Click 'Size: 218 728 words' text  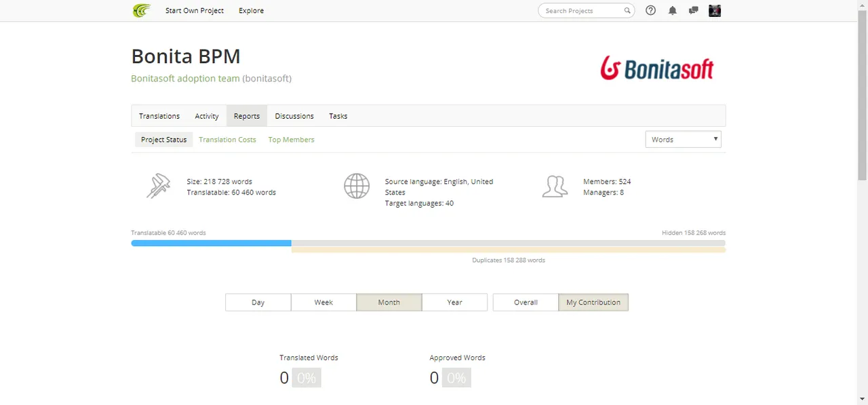pos(219,181)
